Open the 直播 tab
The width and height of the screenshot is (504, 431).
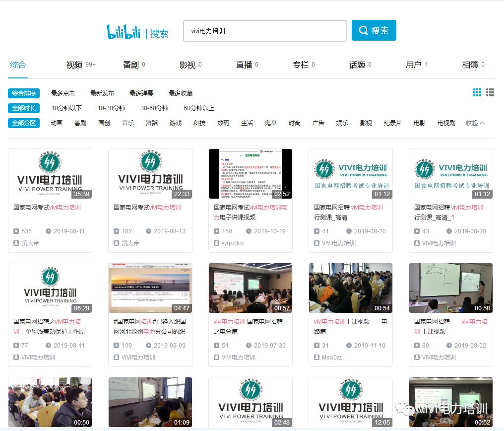247,65
